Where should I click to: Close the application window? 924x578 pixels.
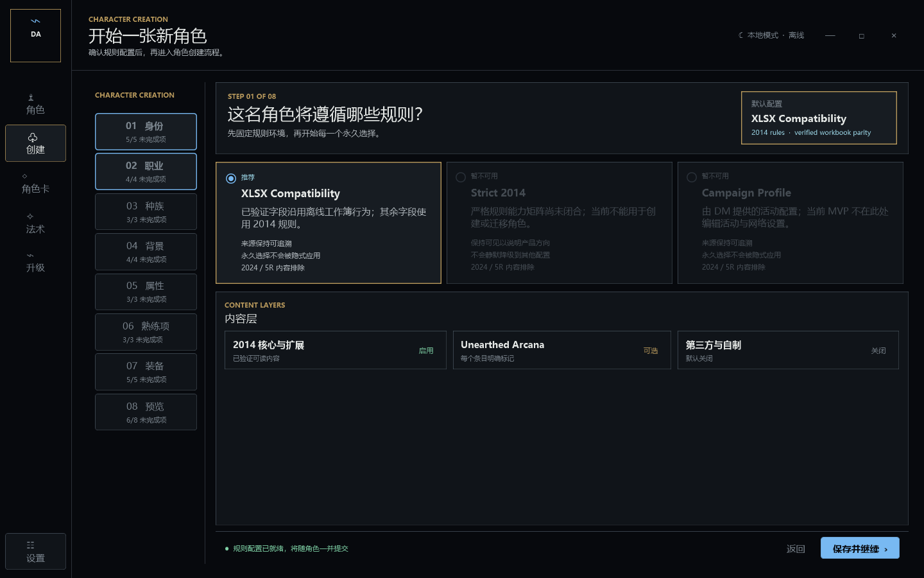[x=894, y=35]
